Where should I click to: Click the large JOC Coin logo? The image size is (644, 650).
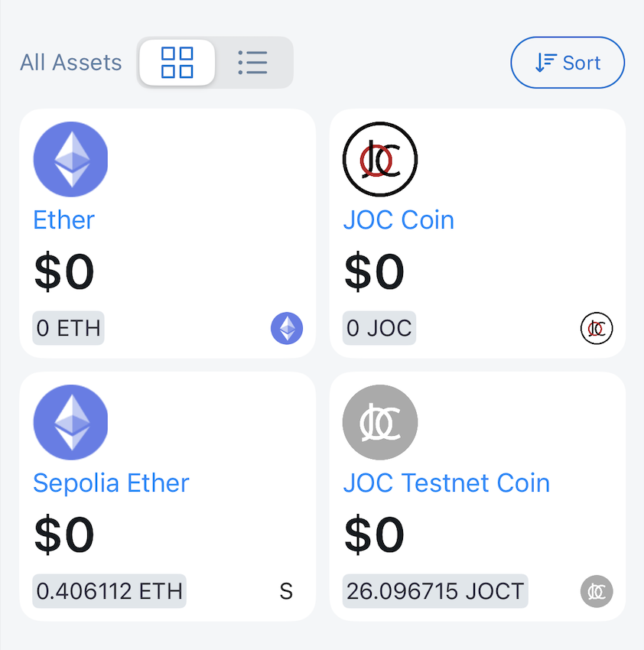coord(380,159)
